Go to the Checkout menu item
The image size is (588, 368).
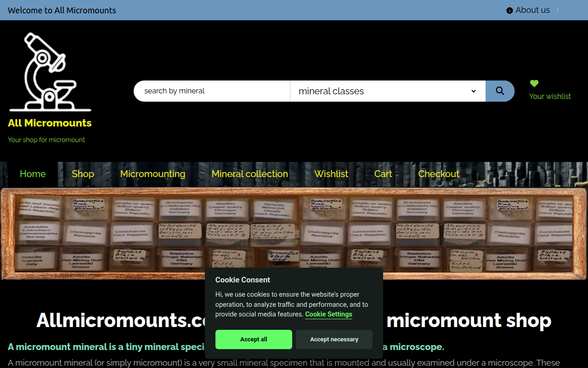click(x=439, y=174)
